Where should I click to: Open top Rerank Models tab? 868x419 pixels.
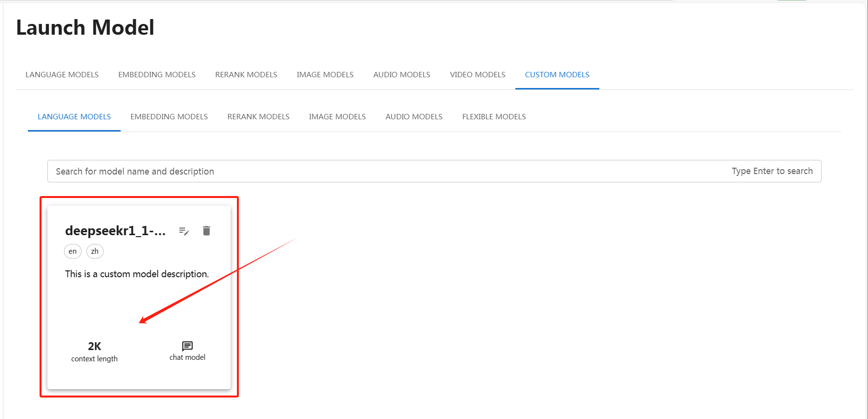click(x=246, y=75)
